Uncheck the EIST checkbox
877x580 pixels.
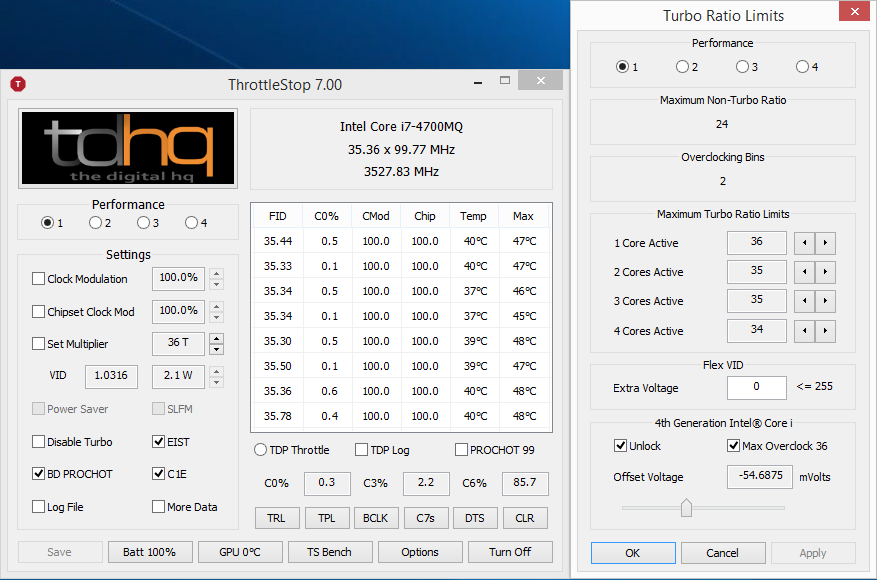[158, 442]
